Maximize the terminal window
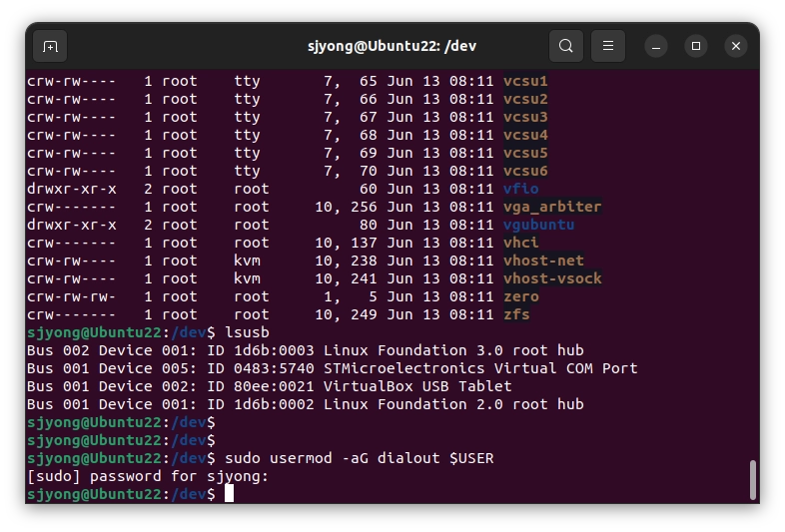The image size is (785, 532). pos(696,46)
